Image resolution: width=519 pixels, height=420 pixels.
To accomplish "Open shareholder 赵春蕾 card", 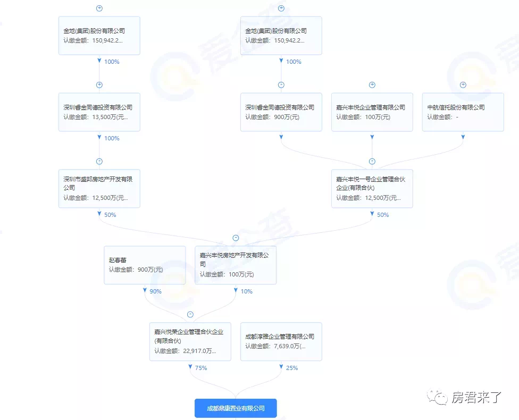I will pyautogui.click(x=145, y=265).
